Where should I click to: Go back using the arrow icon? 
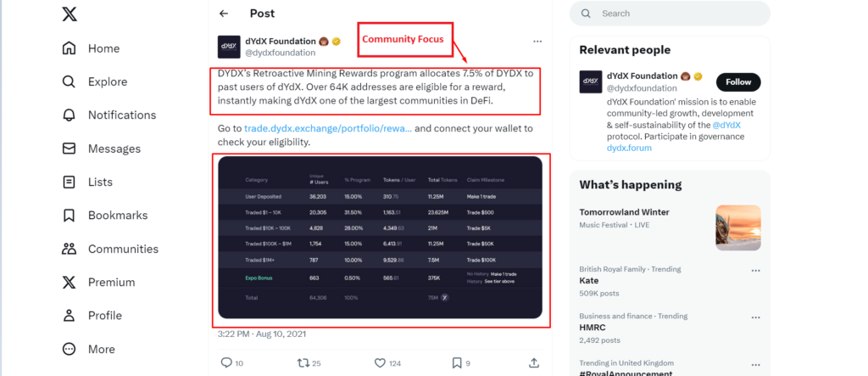(224, 14)
